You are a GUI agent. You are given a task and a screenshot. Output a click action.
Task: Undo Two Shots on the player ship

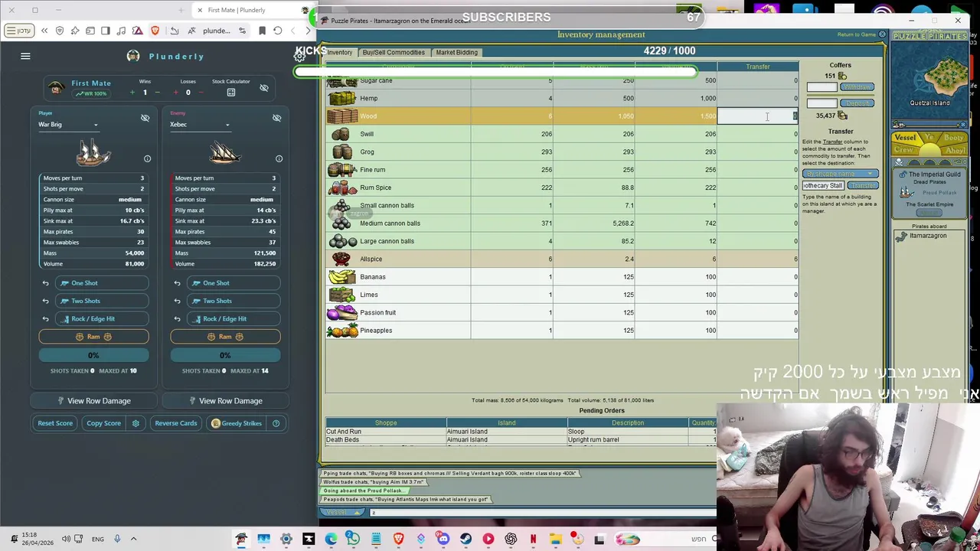[45, 301]
